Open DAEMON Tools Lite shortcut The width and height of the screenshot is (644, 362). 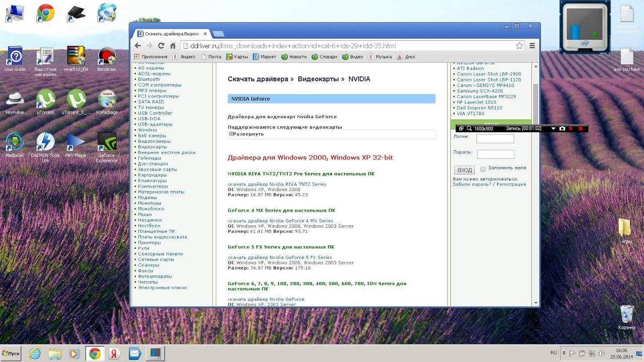(x=45, y=147)
